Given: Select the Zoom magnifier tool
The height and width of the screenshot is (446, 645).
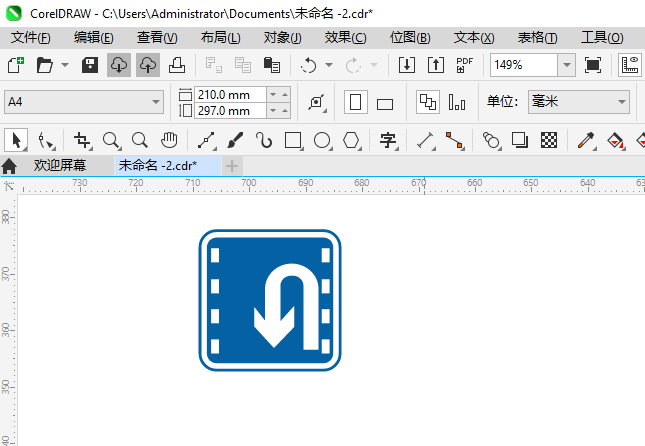Looking at the screenshot, I should [x=111, y=140].
